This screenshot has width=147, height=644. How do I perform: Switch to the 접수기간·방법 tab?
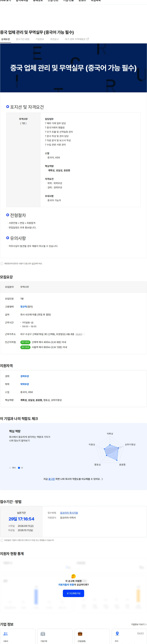[x=23, y=39]
